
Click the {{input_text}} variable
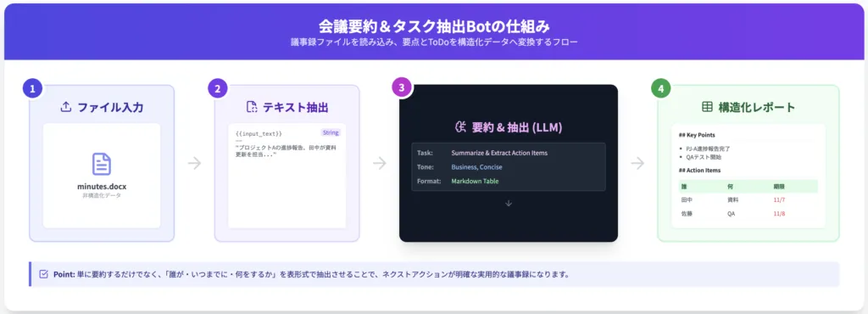pyautogui.click(x=259, y=134)
